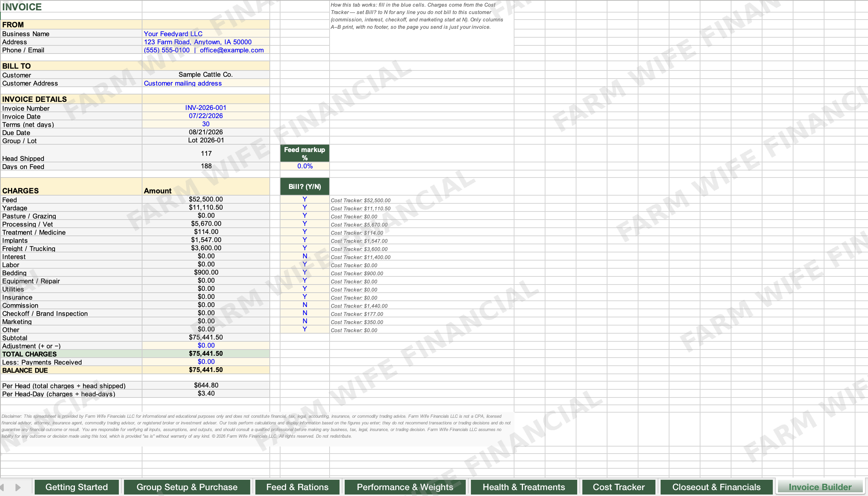Select the Head Shipped value 117

click(x=206, y=153)
